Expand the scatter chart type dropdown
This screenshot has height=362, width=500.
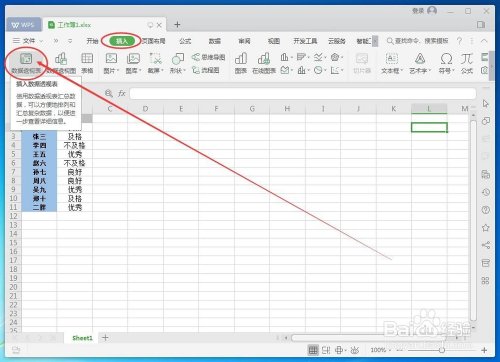[x=342, y=70]
